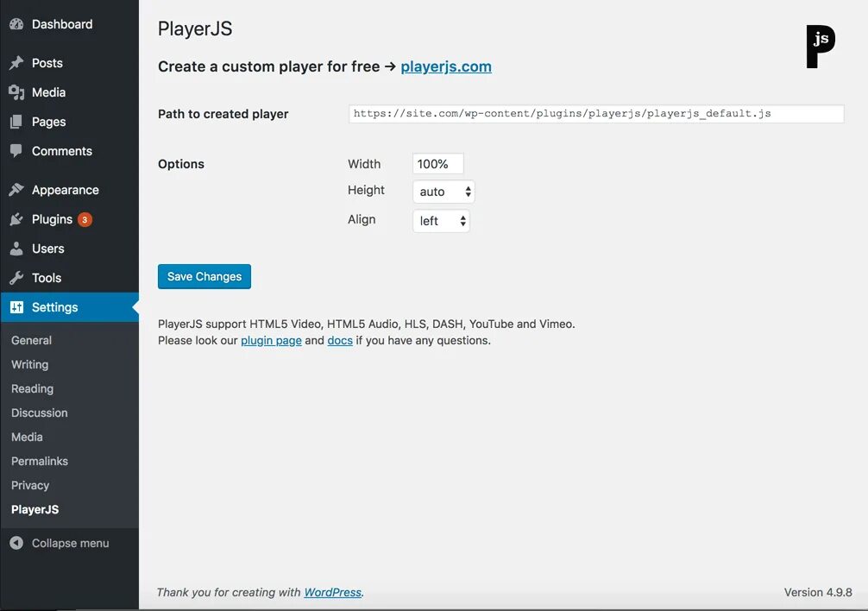Click the Path to created player label
The image size is (868, 611).
[x=223, y=114]
